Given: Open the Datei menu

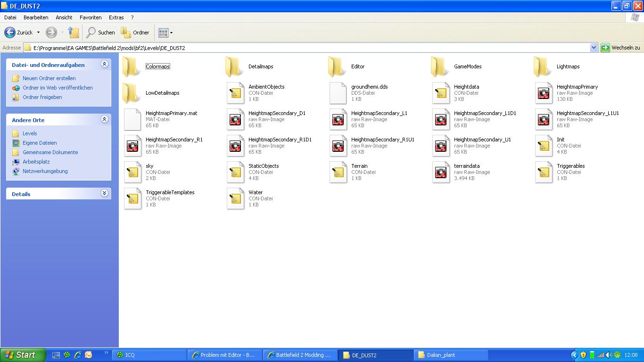Looking at the screenshot, I should tap(10, 17).
